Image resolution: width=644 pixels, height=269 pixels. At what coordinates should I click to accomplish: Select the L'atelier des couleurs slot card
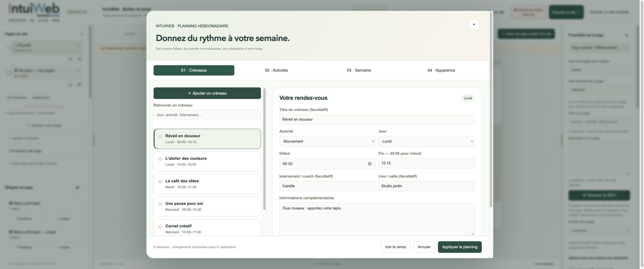click(207, 161)
